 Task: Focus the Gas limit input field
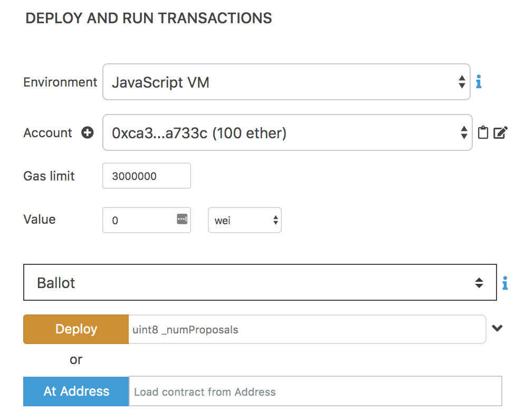[146, 176]
